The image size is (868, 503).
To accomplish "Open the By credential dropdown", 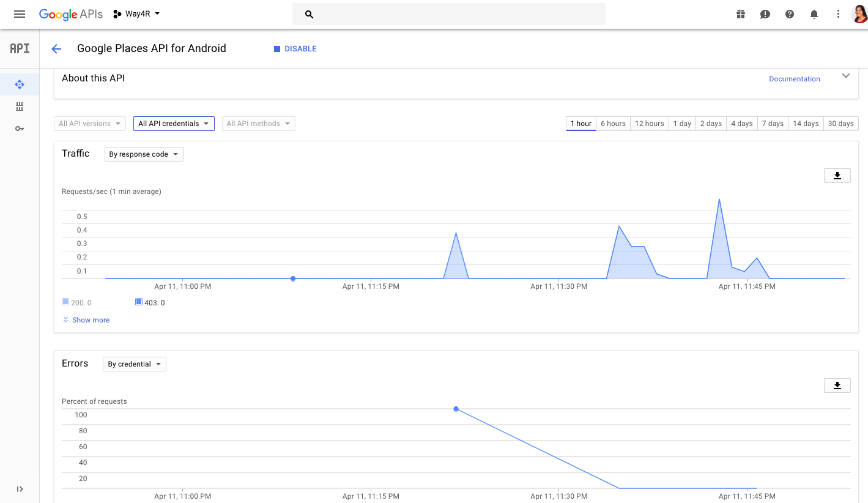I will tap(135, 364).
